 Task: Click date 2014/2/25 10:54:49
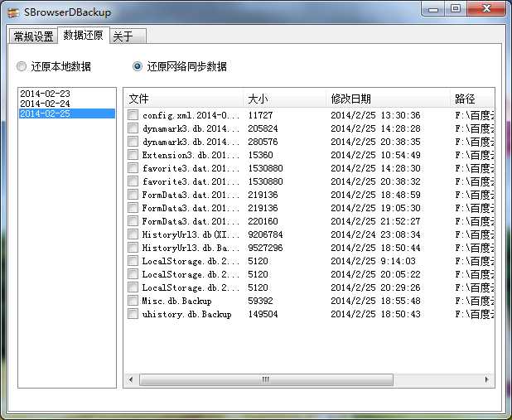click(375, 155)
